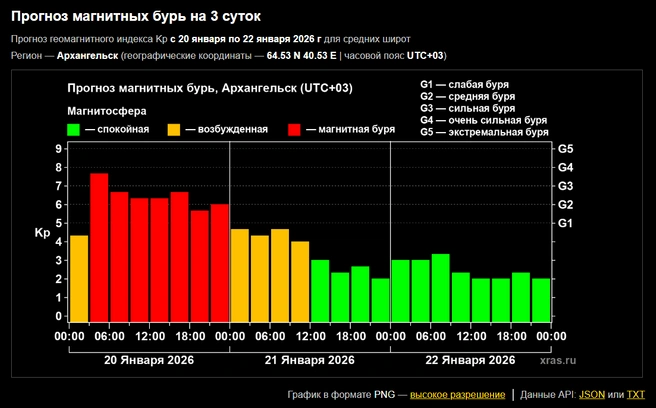Click the red 'магнитная буря' legend swatch
656x408 pixels.
[295, 130]
